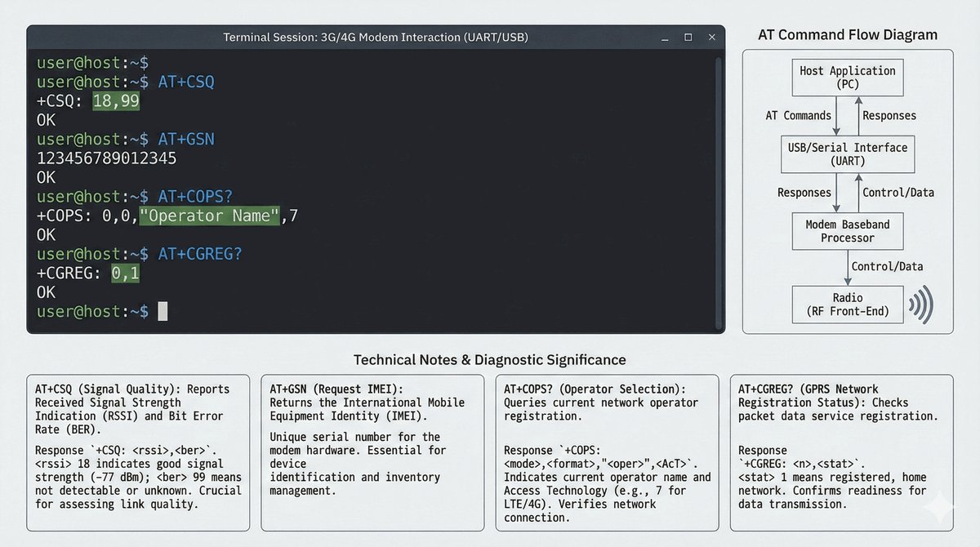Click the IMEI number 123456789012345
Image resolution: width=980 pixels, height=547 pixels.
pyautogui.click(x=106, y=158)
